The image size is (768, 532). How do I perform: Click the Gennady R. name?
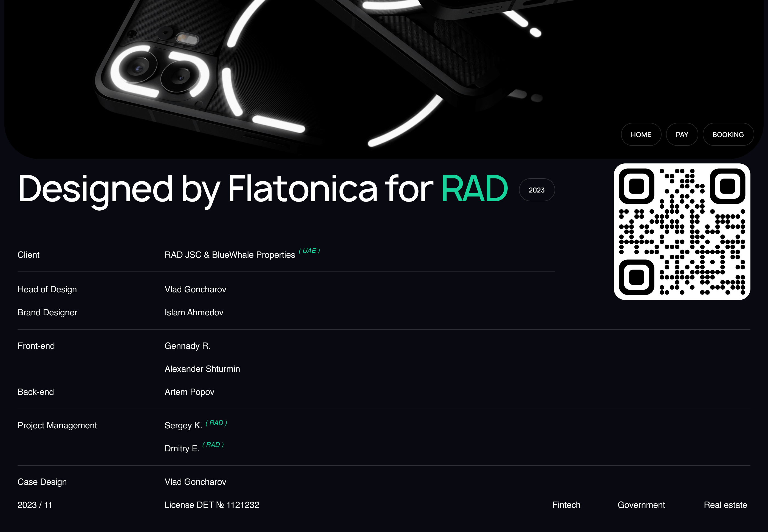(187, 346)
